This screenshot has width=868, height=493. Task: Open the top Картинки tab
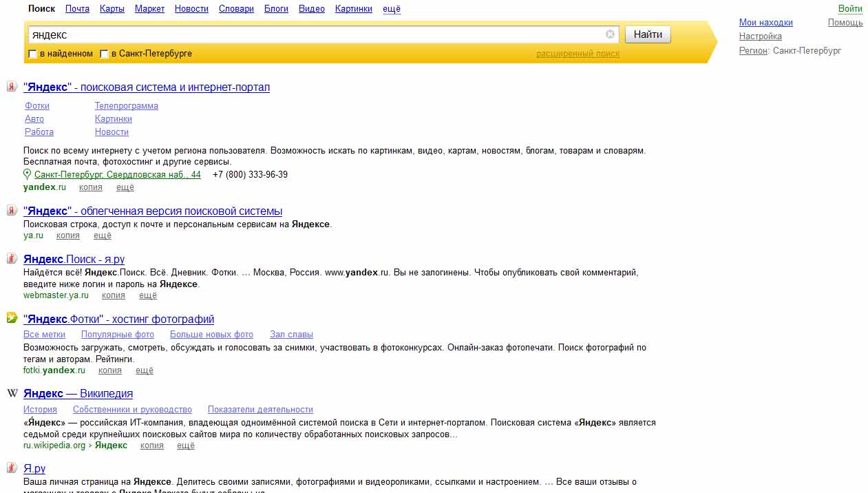(354, 9)
